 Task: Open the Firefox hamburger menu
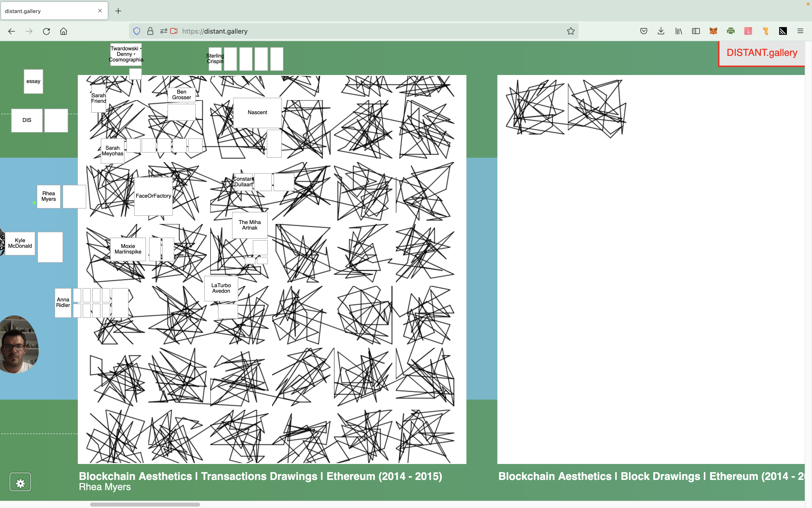coord(800,31)
